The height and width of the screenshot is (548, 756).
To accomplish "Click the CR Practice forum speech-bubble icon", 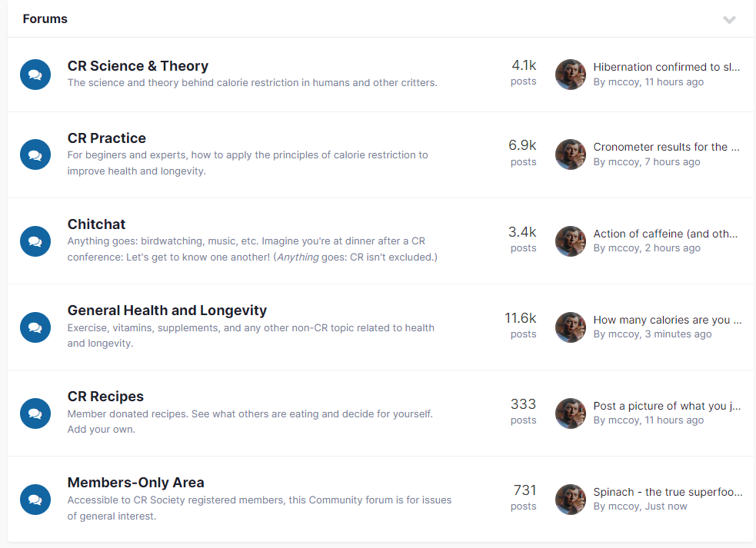I will point(35,154).
